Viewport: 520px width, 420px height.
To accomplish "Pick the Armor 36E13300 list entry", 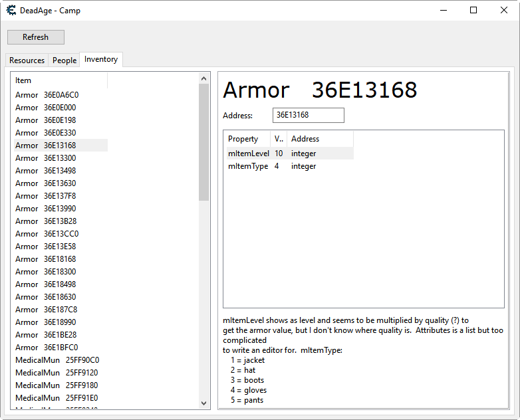I will point(47,158).
